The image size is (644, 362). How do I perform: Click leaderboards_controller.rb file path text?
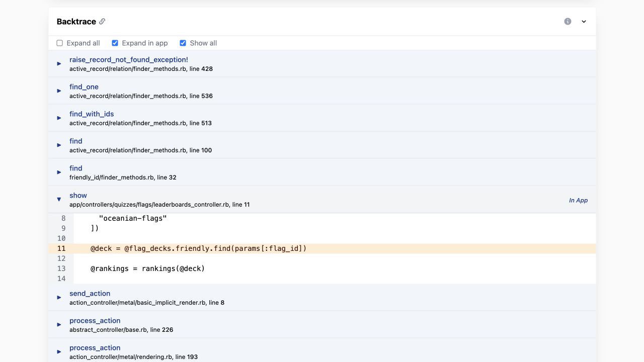(159, 205)
